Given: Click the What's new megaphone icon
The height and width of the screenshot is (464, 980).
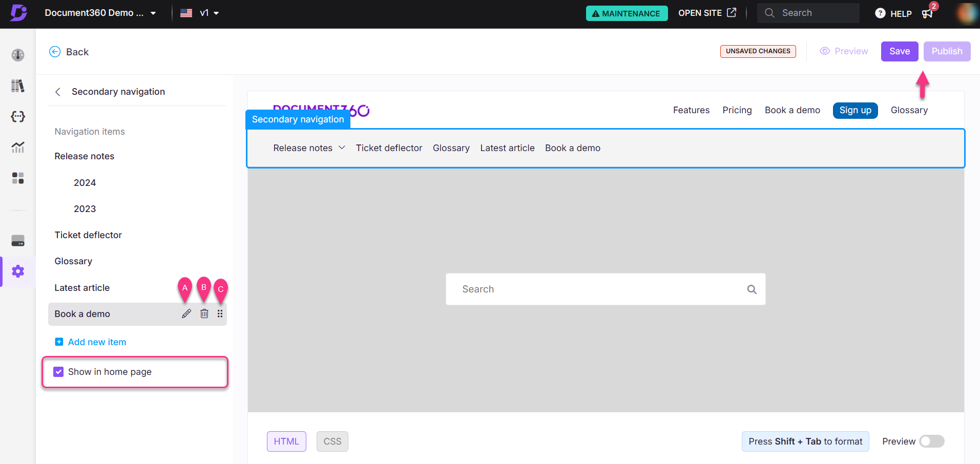Looking at the screenshot, I should pos(927,13).
